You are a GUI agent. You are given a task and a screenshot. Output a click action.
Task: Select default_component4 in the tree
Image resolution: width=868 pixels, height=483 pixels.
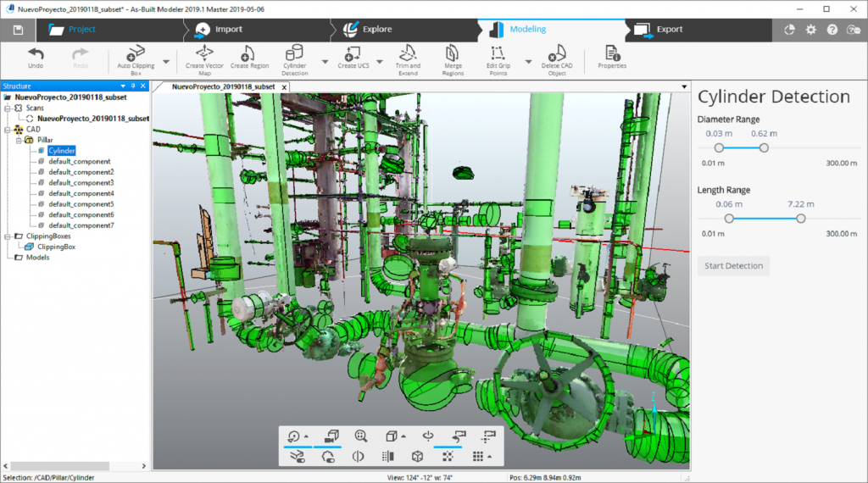[x=81, y=194]
